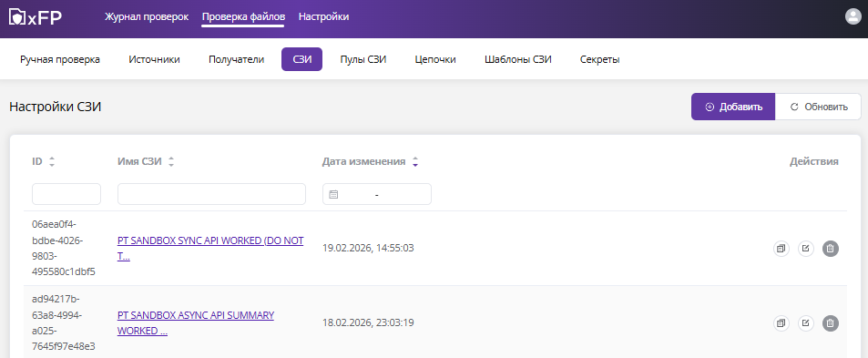Image resolution: width=868 pixels, height=358 pixels.
Task: Sort by Имя СЗИ column arrows
Action: (171, 162)
